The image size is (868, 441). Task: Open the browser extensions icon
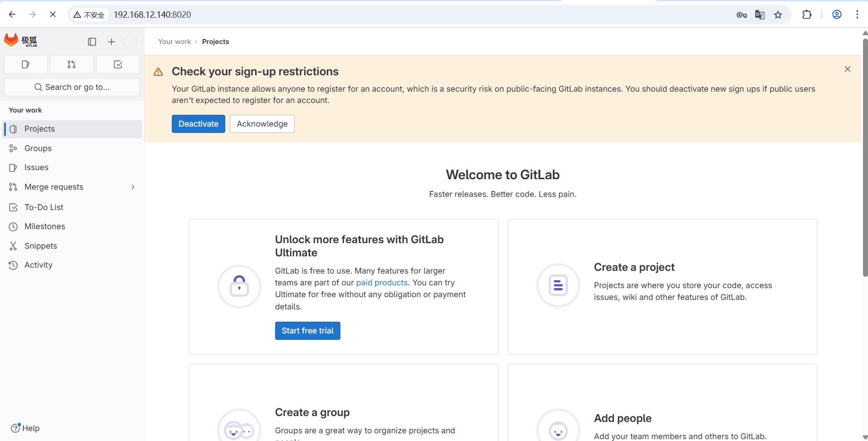[807, 15]
